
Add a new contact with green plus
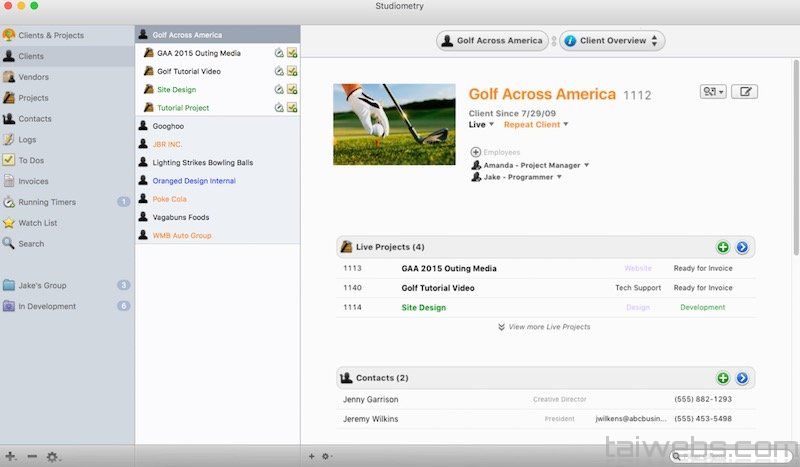(723, 378)
